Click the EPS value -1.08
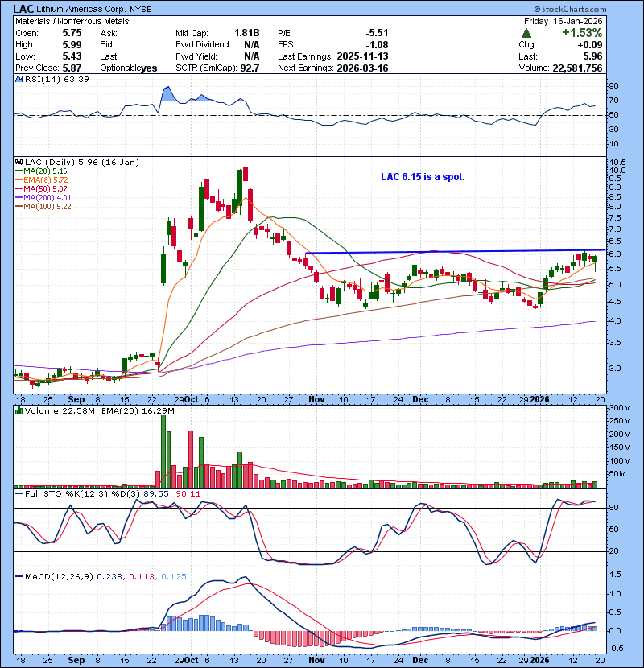Viewport: 644px width, 668px height. pyautogui.click(x=377, y=45)
